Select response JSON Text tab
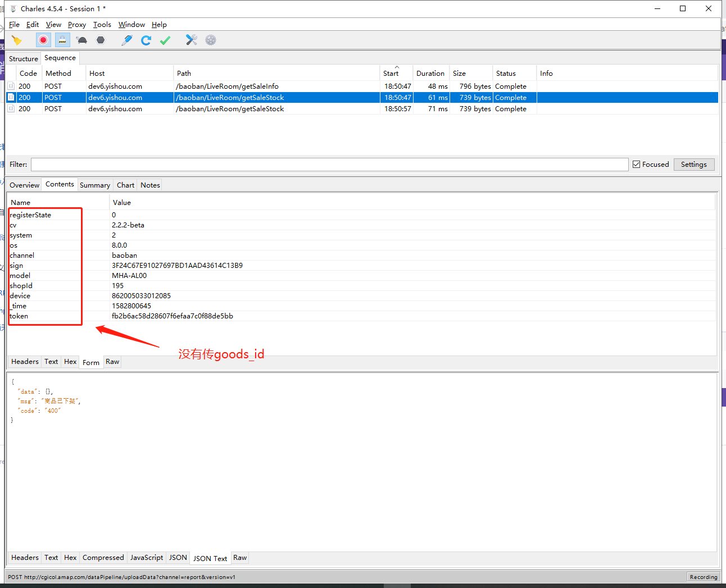The width and height of the screenshot is (726, 588). pyautogui.click(x=210, y=558)
